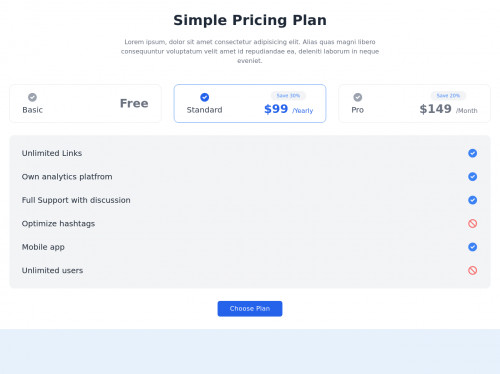Click the Save 30% badge

(x=288, y=96)
